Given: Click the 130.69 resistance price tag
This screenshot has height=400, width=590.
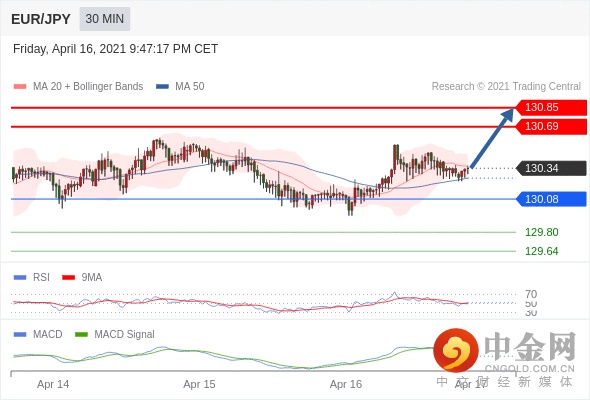Looking at the screenshot, I should coord(550,126).
